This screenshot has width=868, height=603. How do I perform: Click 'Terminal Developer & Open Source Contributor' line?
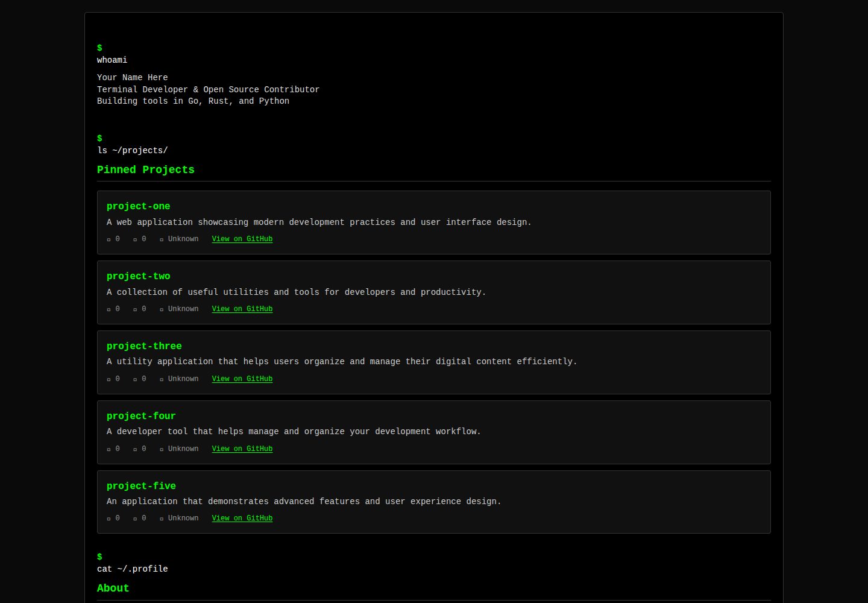tap(208, 89)
